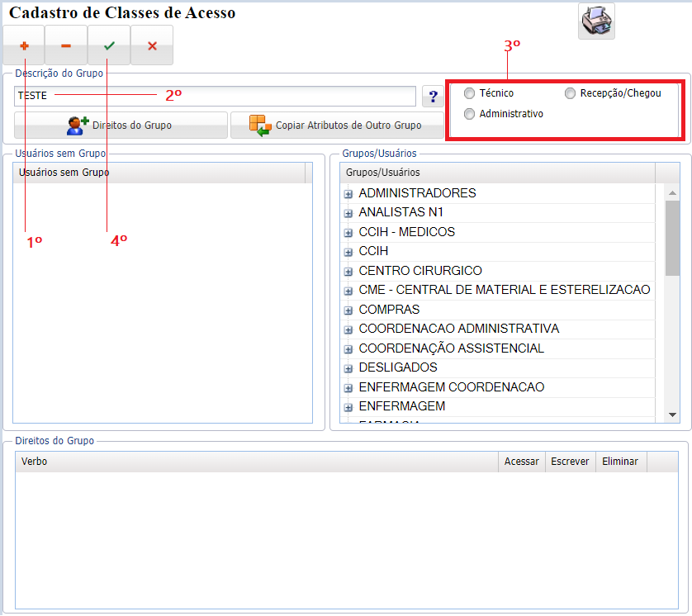Click Copiar Atributos de Outro Grupo

[336, 126]
